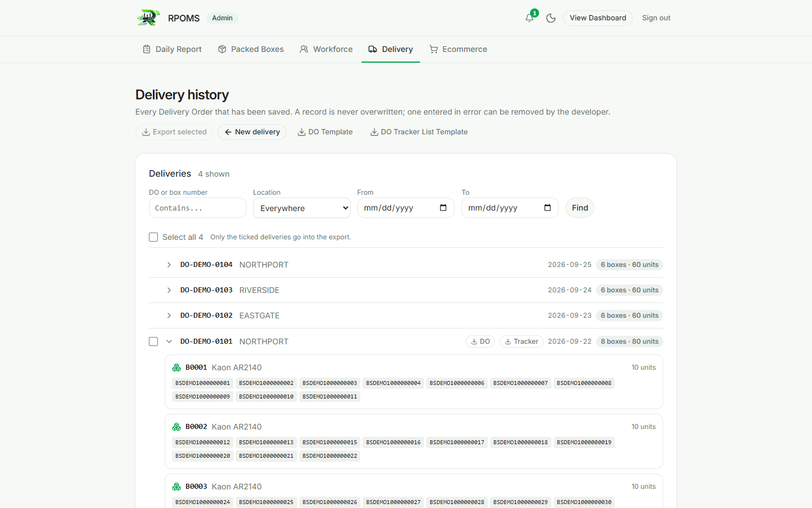Focus the DO or box number field
Screen dimensions: 812x508
click(x=197, y=208)
